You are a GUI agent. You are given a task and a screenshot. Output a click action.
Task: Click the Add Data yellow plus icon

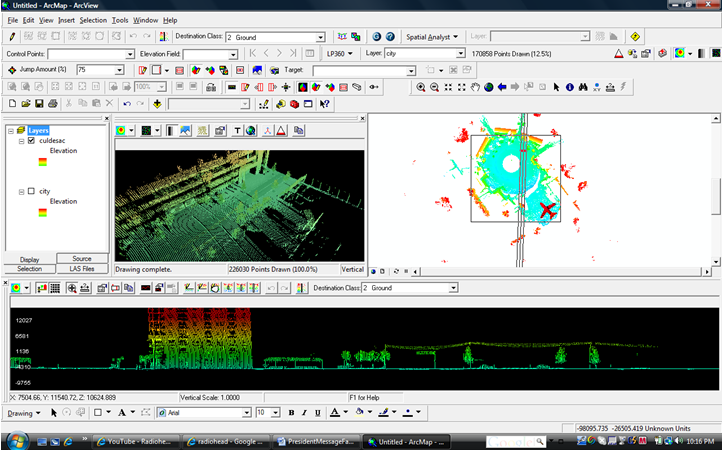157,104
